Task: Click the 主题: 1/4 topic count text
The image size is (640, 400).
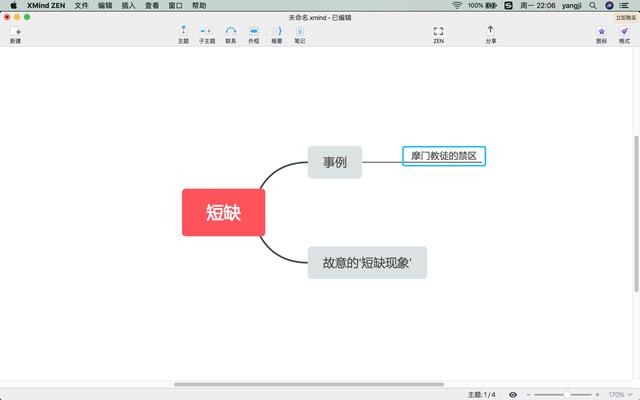Action: 481,395
